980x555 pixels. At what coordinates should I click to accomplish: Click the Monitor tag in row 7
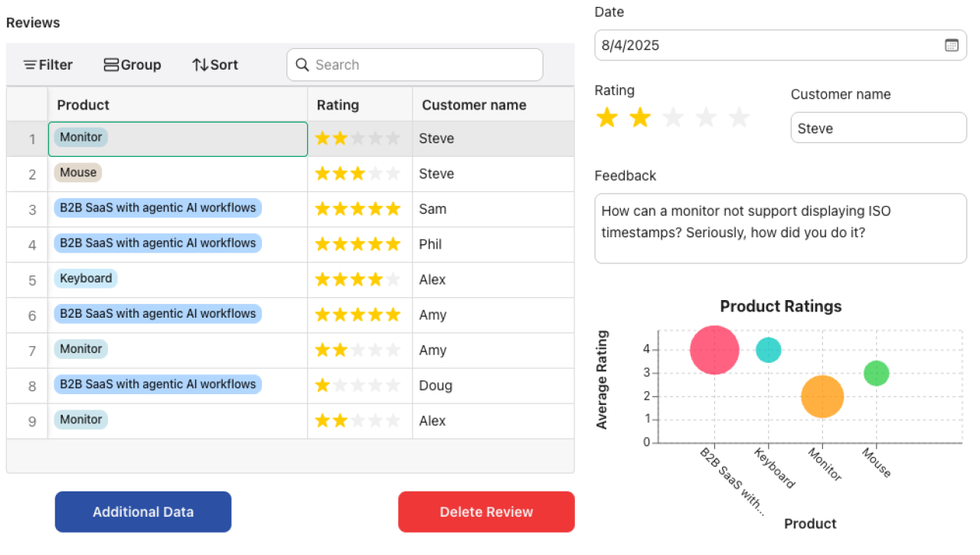[80, 349]
